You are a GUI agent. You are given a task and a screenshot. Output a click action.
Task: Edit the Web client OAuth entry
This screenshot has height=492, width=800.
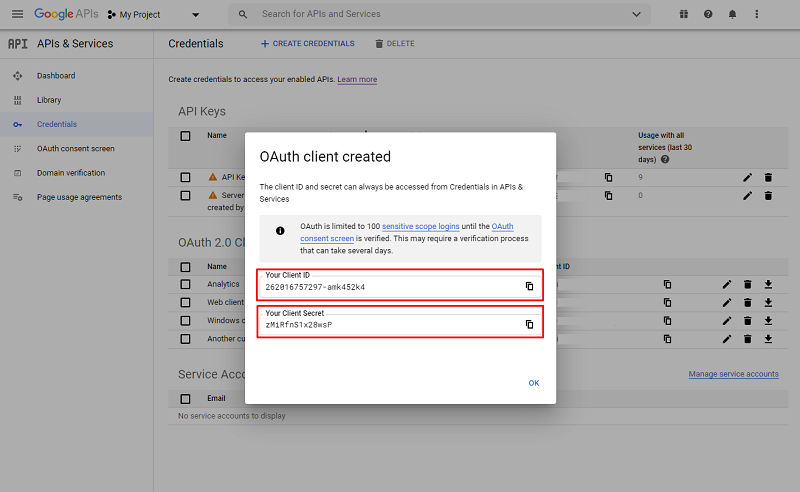[727, 303]
